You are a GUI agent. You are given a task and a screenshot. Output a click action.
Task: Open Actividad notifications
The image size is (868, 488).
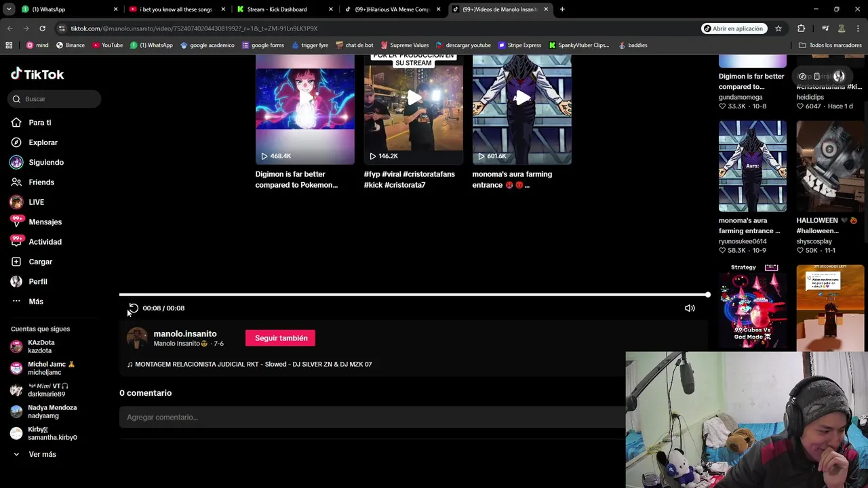tap(36, 242)
